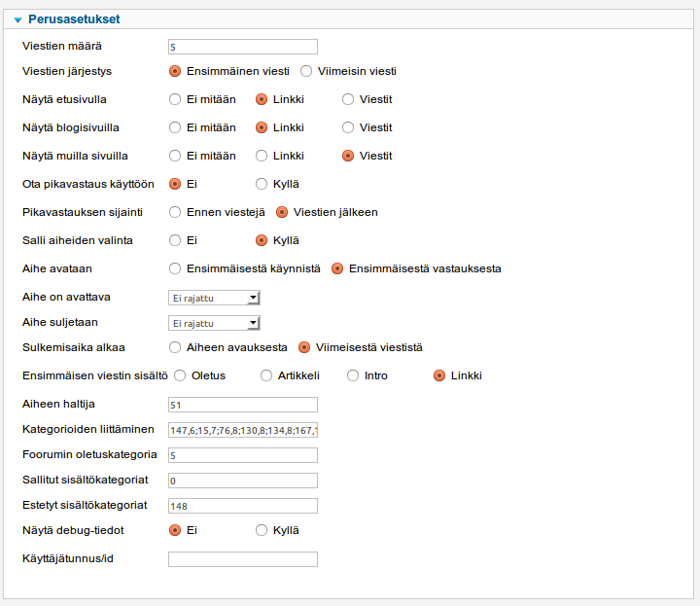Image resolution: width=700 pixels, height=606 pixels.
Task: Click the 'Kategorioiden liittäminen' input field
Action: click(243, 430)
